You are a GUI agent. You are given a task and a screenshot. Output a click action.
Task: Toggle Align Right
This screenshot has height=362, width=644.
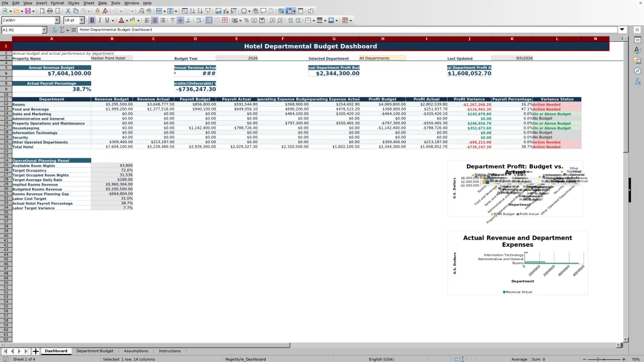tap(163, 20)
